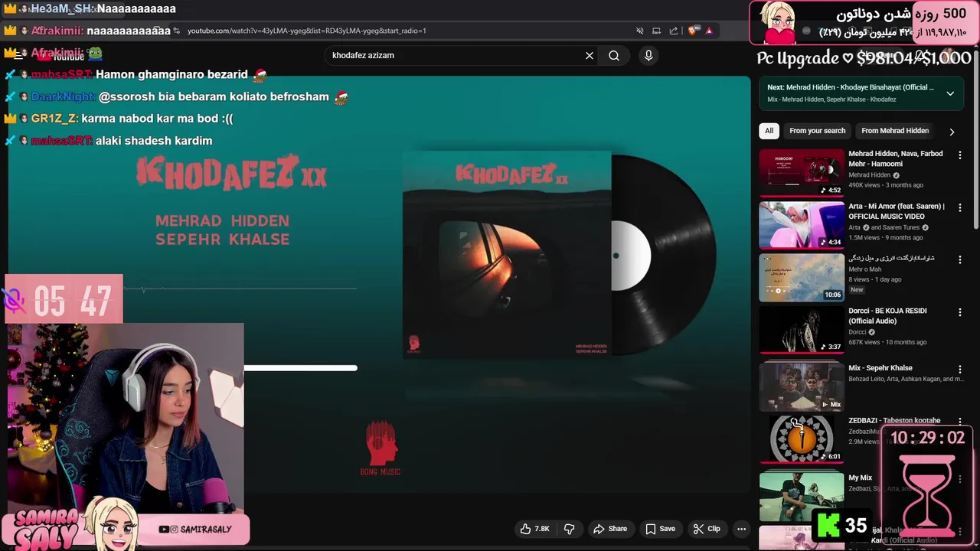Viewport: 980px width, 551px height.
Task: Click the Mehrad Hidden channel name under Hamoomi
Action: click(869, 175)
